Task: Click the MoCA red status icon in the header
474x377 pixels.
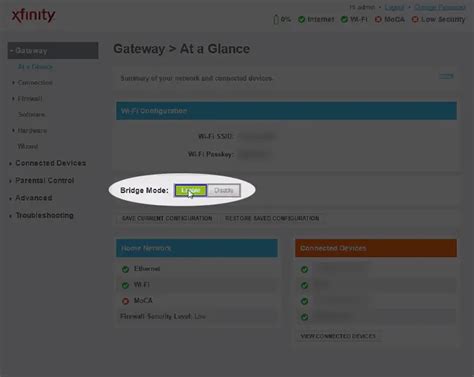Action: coord(378,19)
